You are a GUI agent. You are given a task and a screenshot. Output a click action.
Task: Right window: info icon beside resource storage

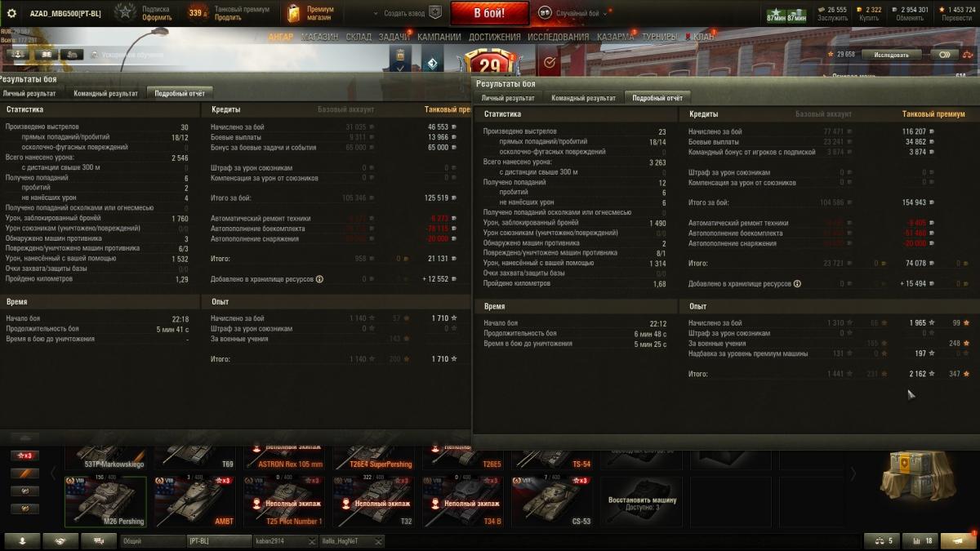pyautogui.click(x=797, y=284)
